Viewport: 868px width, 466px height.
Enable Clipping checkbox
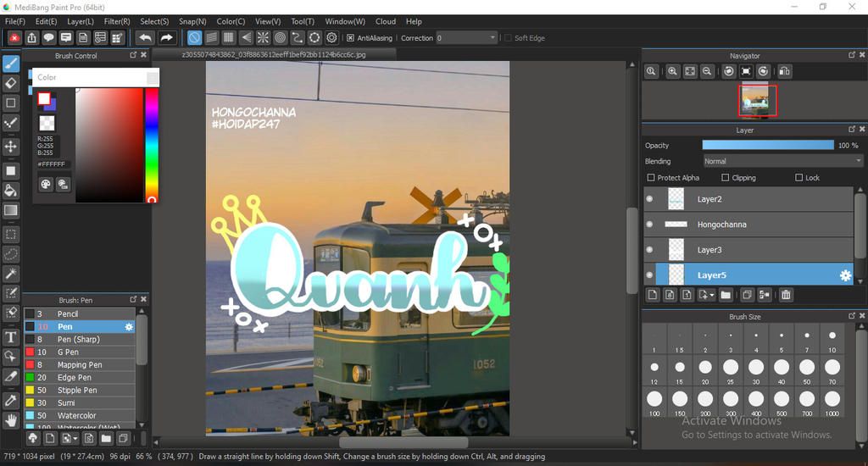726,178
